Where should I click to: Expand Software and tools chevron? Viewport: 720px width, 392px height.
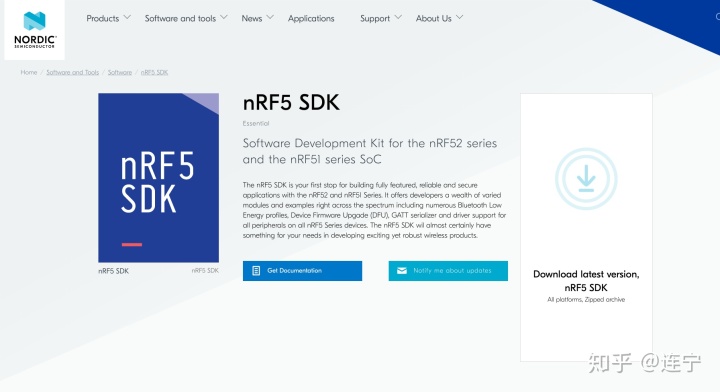click(224, 17)
